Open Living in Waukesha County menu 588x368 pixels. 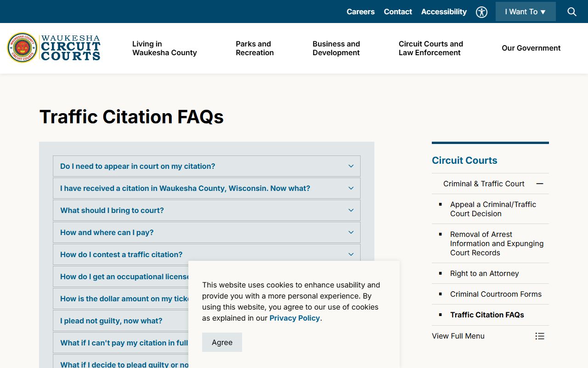click(x=164, y=48)
